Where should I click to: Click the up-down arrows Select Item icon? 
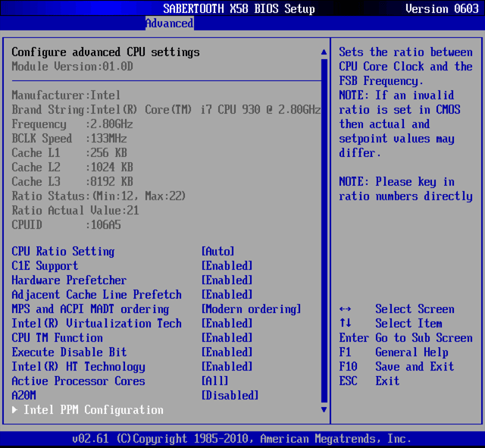(346, 323)
